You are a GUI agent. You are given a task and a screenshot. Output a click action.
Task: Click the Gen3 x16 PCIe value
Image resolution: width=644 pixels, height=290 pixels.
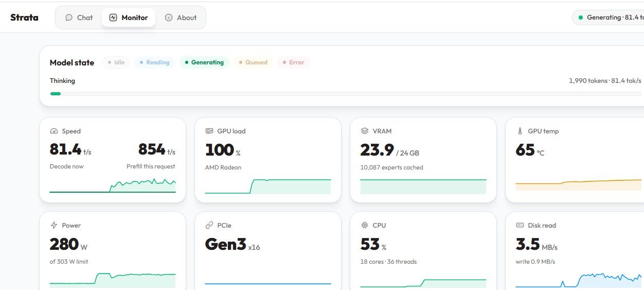(232, 244)
